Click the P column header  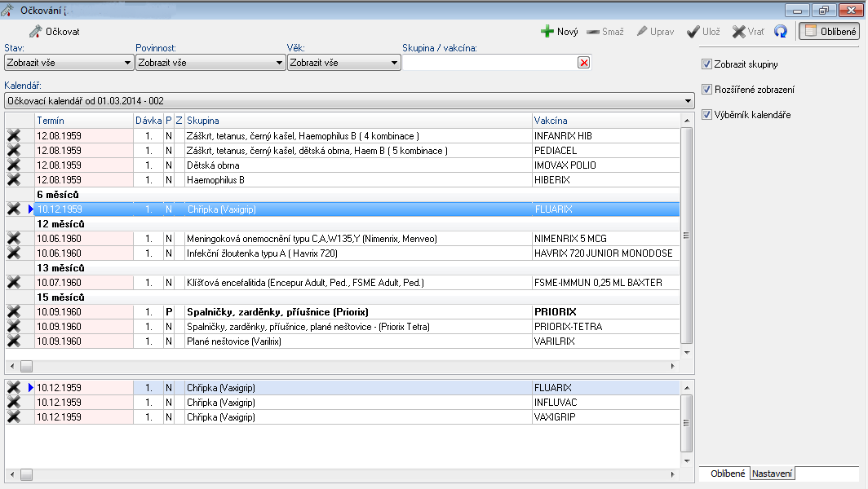[x=169, y=121]
